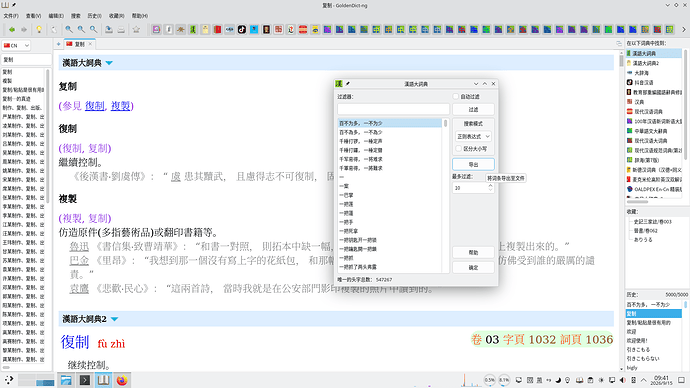Viewport: 690px width, 388px height.
Task: Click the application launcher icon in the taskbar
Action: (9, 380)
